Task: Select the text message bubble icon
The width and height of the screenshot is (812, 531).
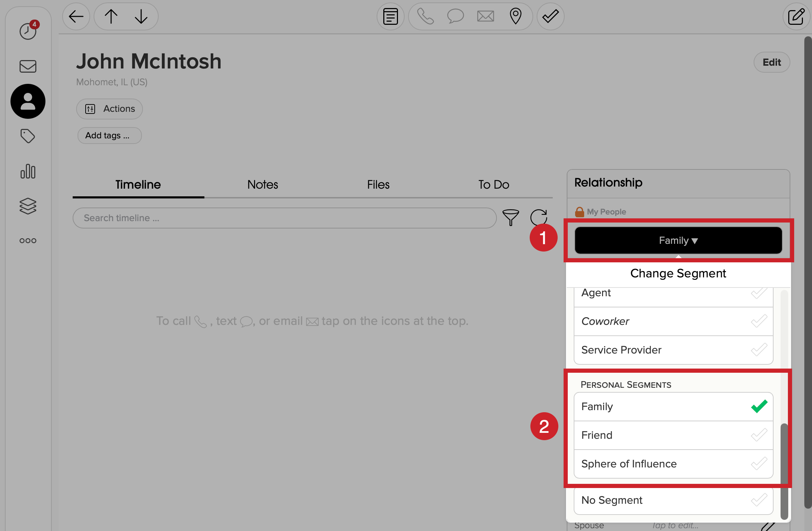Action: 455,16
